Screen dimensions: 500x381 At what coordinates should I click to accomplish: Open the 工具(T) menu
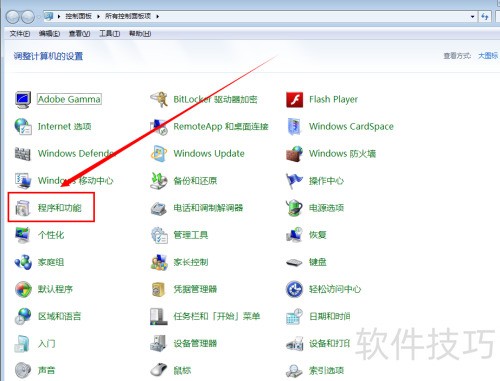110,34
